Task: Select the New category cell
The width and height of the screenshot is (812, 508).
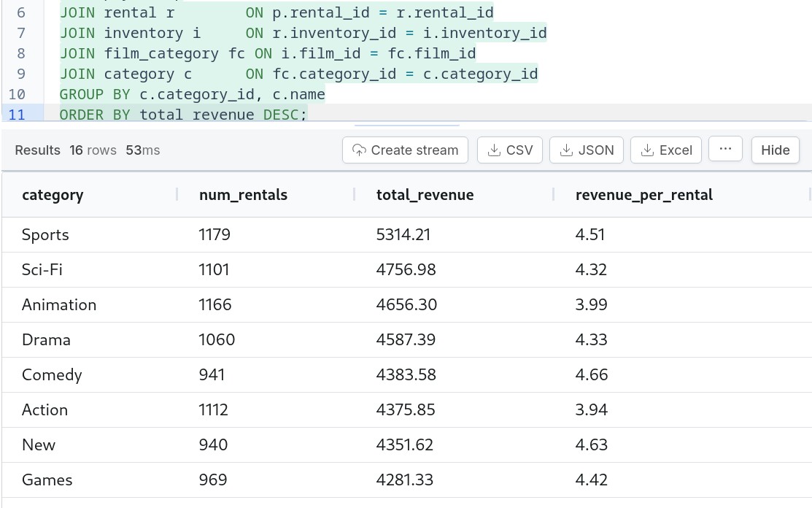Action: (x=39, y=445)
